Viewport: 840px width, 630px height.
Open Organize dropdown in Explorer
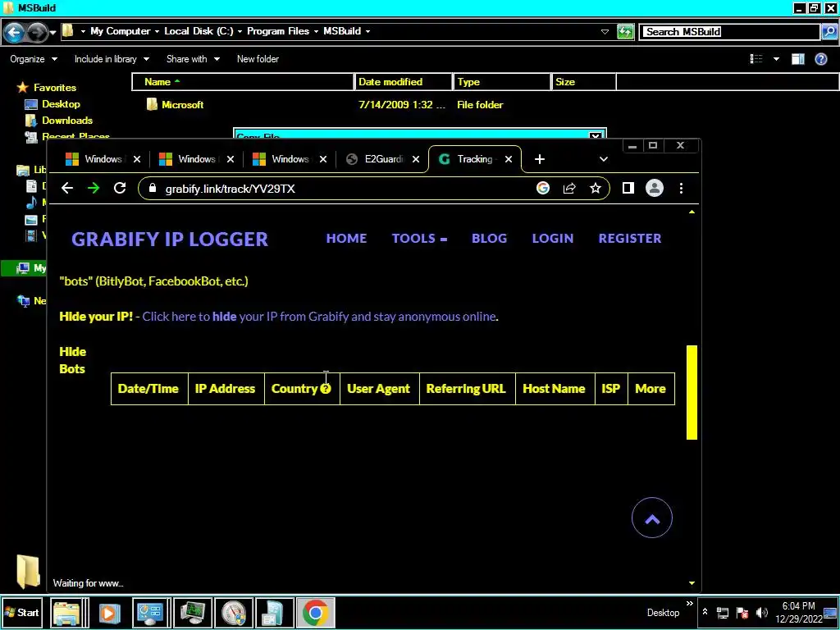click(33, 59)
